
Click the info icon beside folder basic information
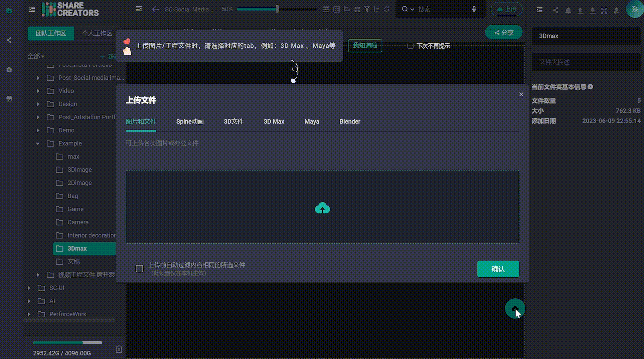[591, 87]
